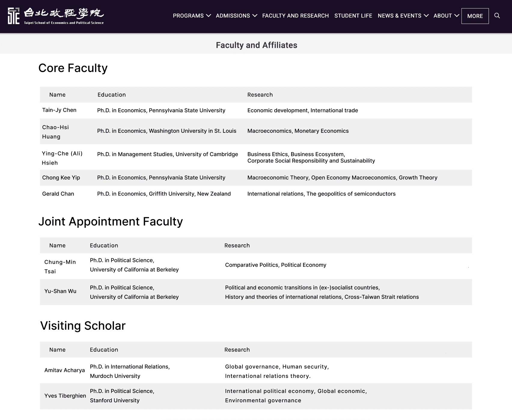Image resolution: width=512 pixels, height=420 pixels.
Task: Click 'Griffith University, New Zealand' education cell
Action: pos(164,194)
